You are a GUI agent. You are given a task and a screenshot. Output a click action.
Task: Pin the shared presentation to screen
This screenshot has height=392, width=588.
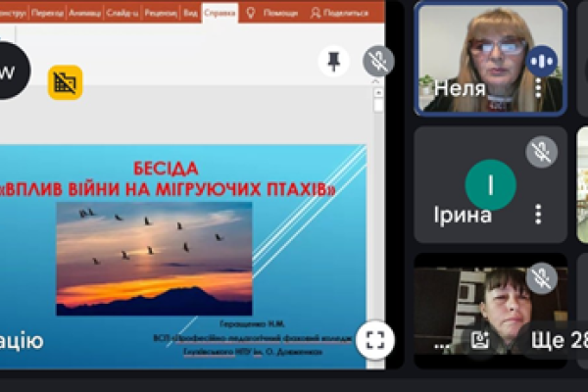[333, 62]
